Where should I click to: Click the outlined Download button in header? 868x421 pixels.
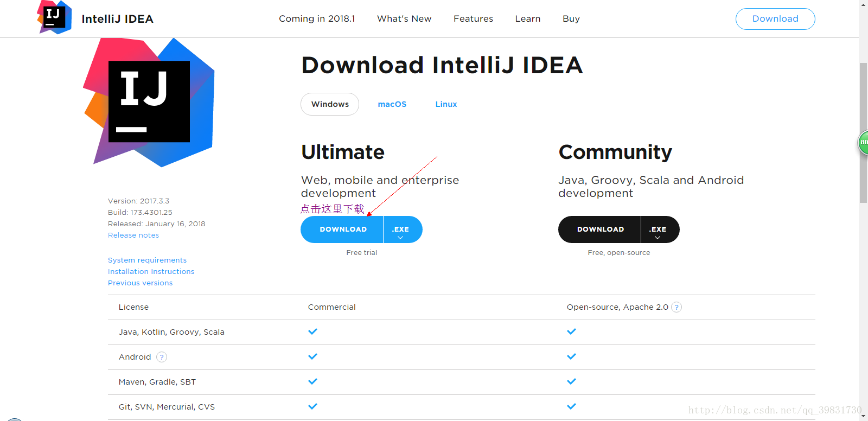[x=775, y=19]
